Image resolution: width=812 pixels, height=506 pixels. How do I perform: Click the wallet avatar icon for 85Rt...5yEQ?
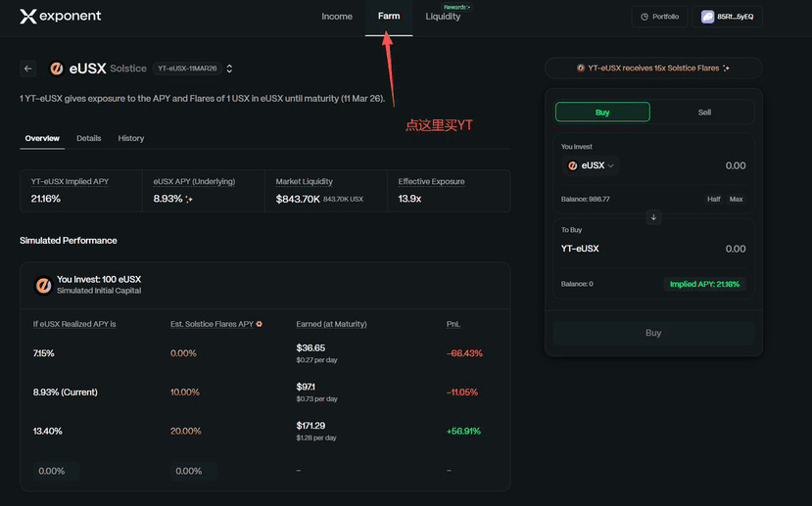tap(708, 17)
